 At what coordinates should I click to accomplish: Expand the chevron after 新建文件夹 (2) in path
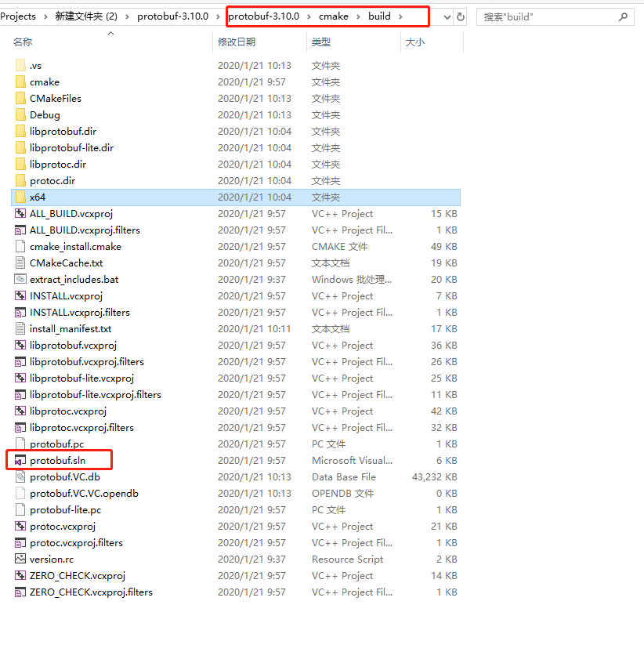(x=127, y=16)
